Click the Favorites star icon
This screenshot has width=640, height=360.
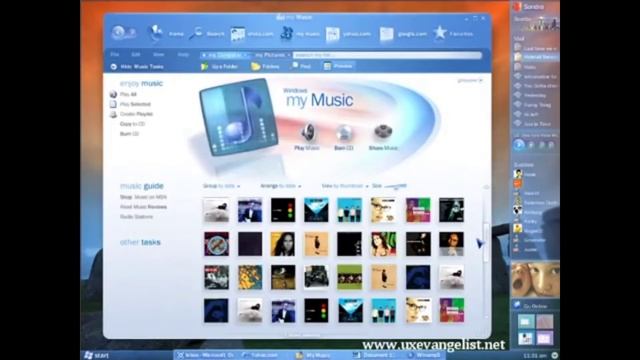(x=440, y=33)
